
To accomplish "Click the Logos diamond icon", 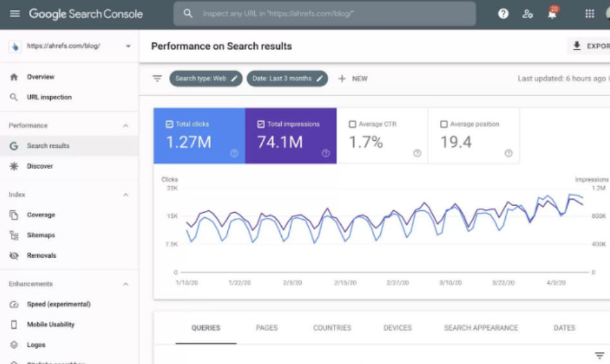I will pos(14,345).
